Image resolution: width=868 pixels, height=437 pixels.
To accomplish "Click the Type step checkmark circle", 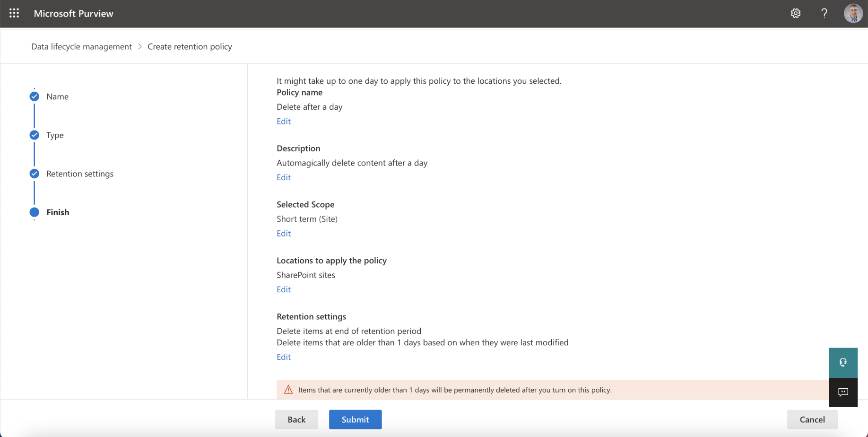I will pos(35,135).
